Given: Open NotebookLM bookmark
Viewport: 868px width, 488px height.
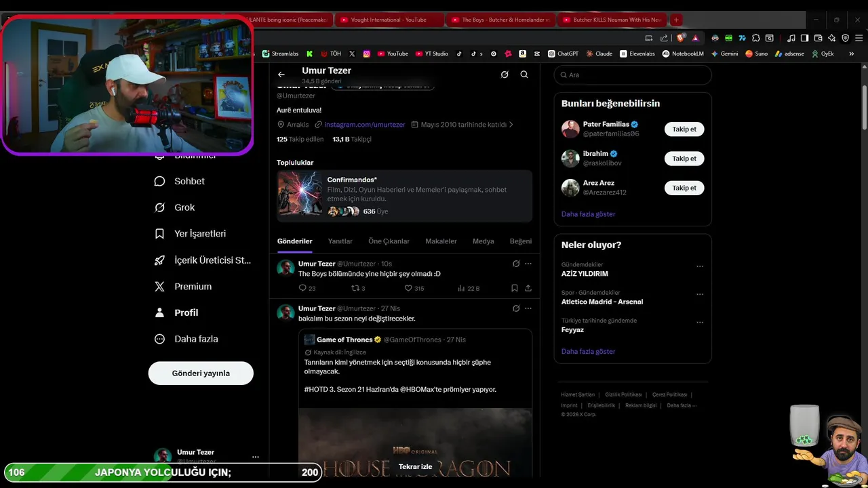Looking at the screenshot, I should tap(683, 54).
